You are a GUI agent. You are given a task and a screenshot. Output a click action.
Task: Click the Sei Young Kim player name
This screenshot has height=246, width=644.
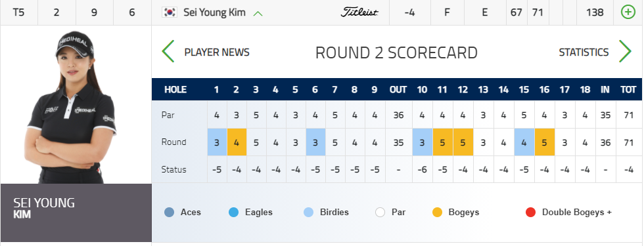coord(214,12)
